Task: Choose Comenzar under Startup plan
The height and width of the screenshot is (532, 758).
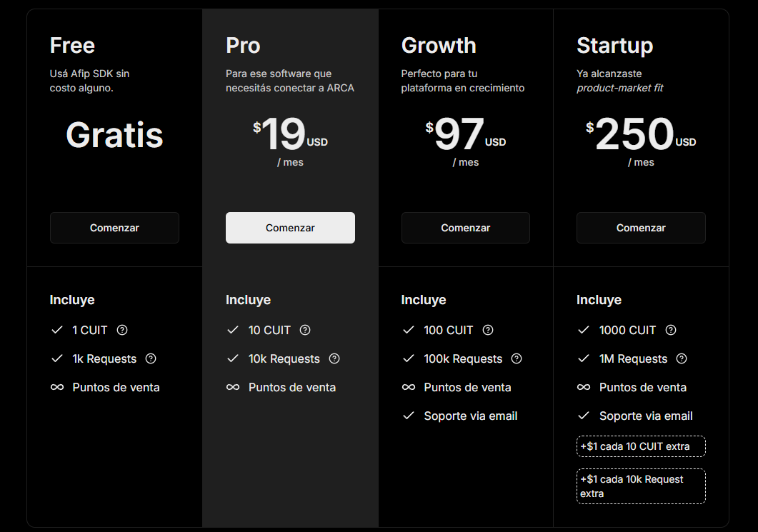Action: 641,228
